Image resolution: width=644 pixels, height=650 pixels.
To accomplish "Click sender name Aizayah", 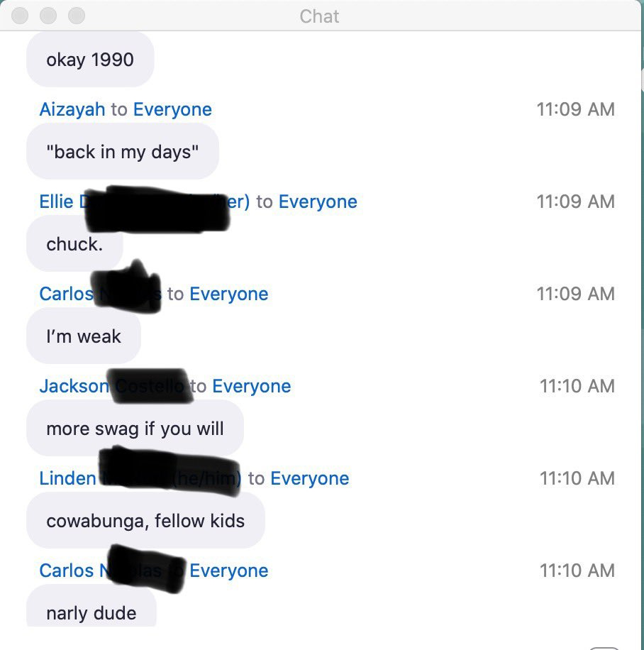I will pyautogui.click(x=72, y=109).
